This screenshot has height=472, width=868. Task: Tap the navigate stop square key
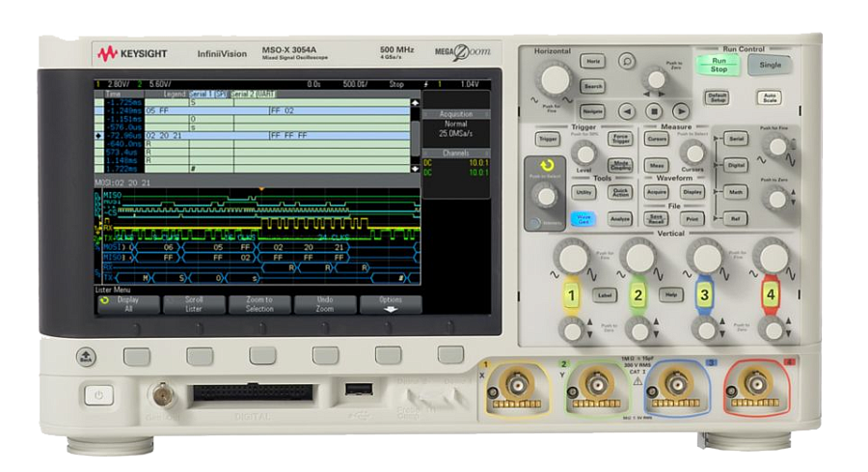[654, 111]
